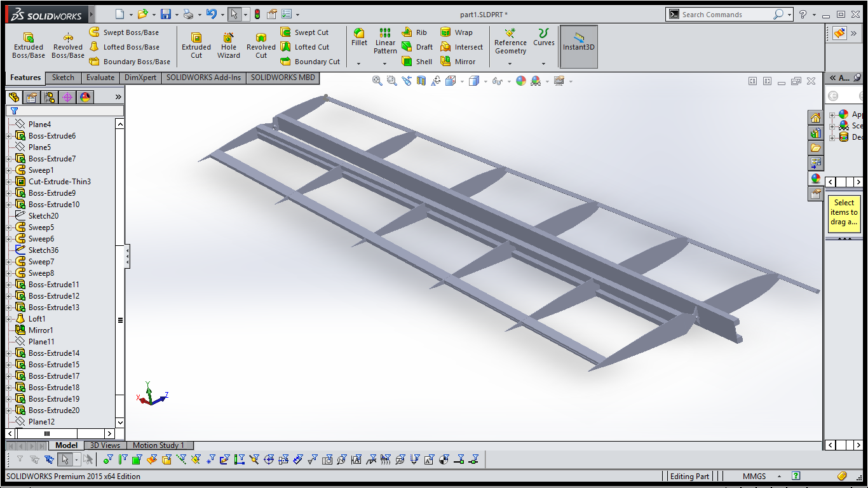Click the feature tree down scroll arrow

point(120,422)
